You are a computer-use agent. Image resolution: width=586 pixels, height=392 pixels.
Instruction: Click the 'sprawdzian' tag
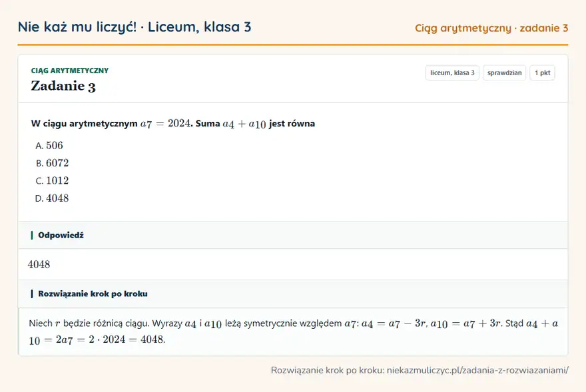505,73
